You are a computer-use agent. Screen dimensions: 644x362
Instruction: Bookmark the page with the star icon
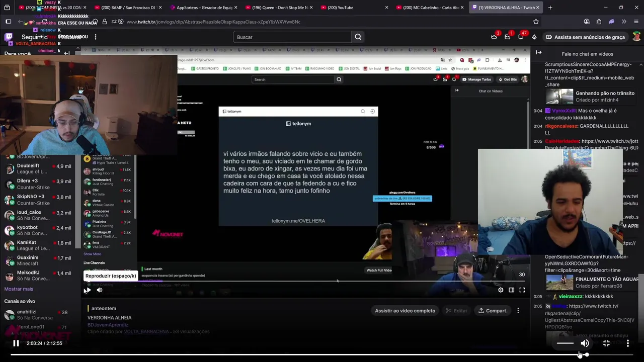pos(536,22)
